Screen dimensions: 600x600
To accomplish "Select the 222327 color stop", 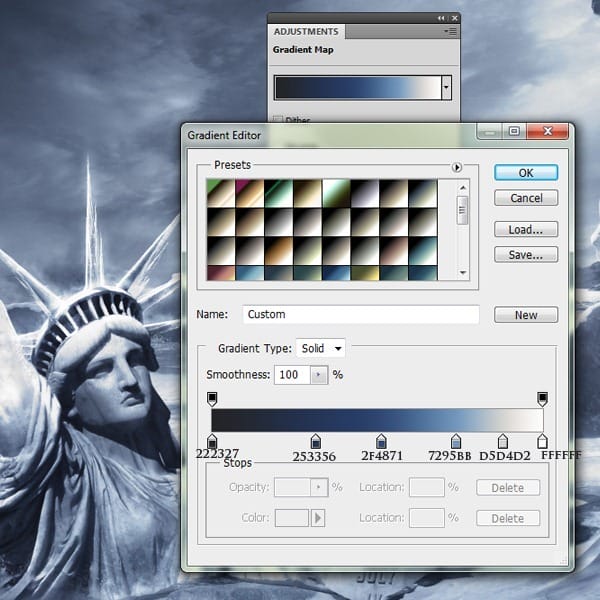I will [212, 441].
